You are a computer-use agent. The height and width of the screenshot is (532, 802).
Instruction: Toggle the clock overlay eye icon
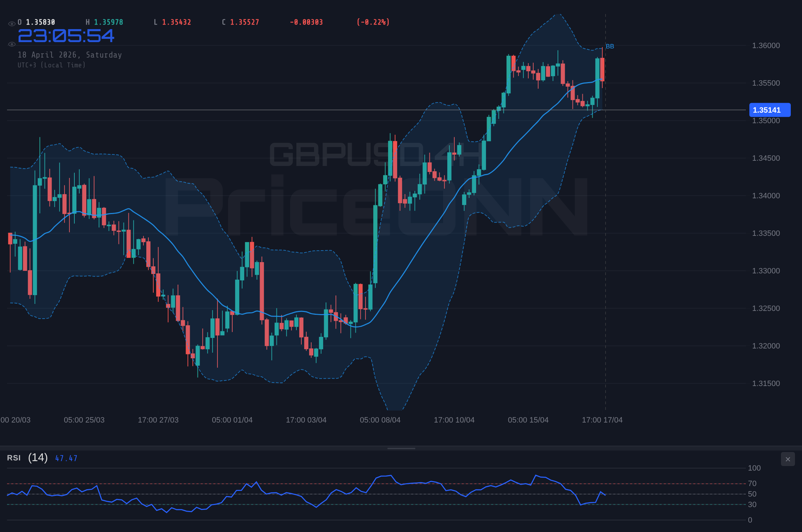click(x=12, y=44)
